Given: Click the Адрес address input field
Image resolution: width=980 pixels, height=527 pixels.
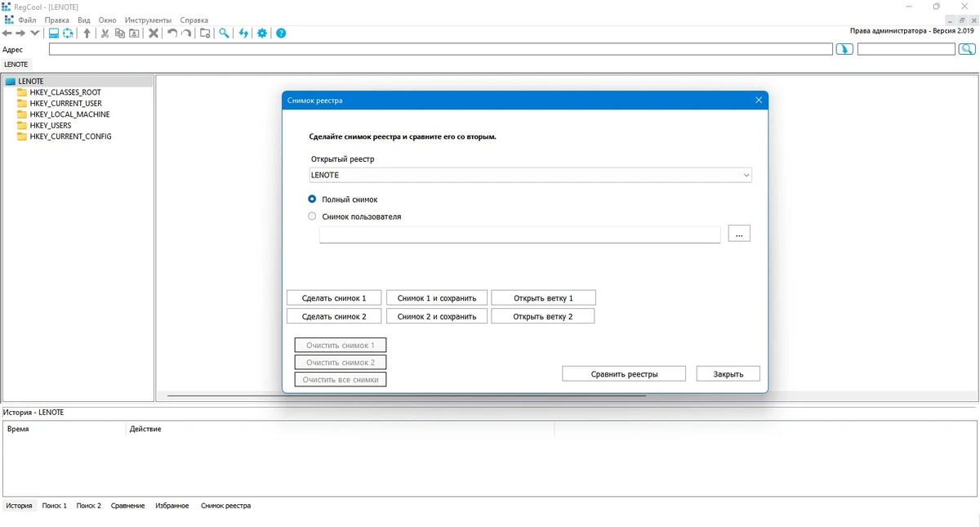Looking at the screenshot, I should click(441, 49).
